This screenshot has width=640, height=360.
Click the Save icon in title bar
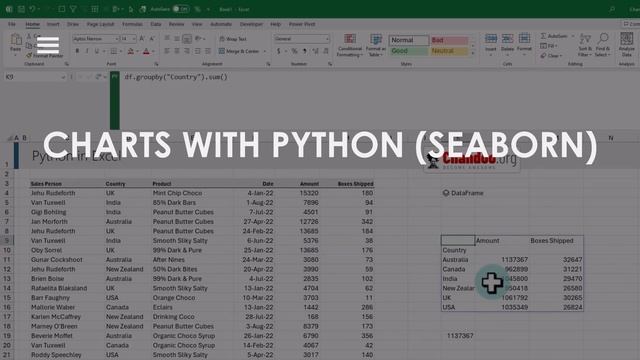pyautogui.click(x=21, y=9)
